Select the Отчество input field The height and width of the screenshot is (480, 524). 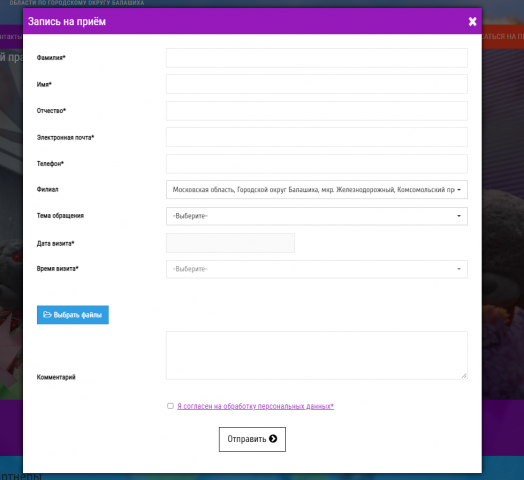(317, 111)
